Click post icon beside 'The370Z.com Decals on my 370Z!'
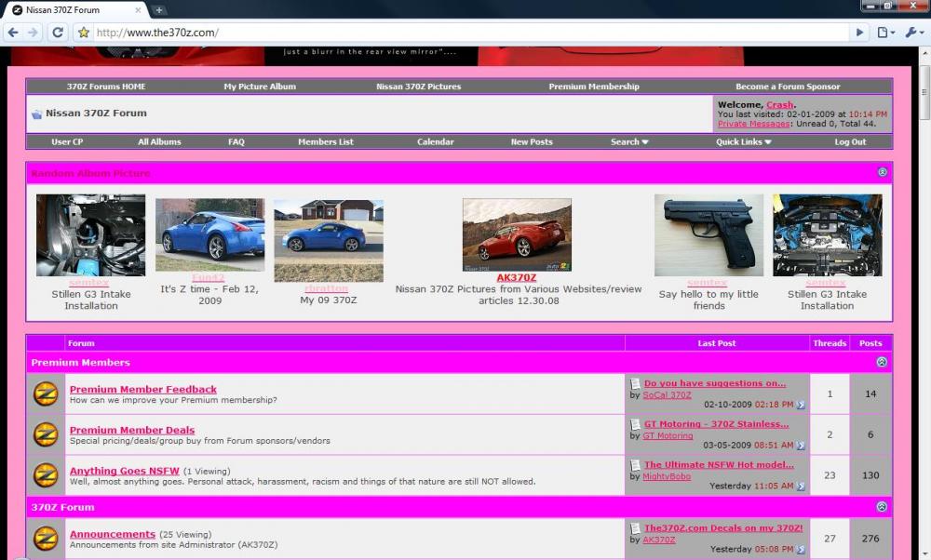931x560 pixels. coord(635,528)
